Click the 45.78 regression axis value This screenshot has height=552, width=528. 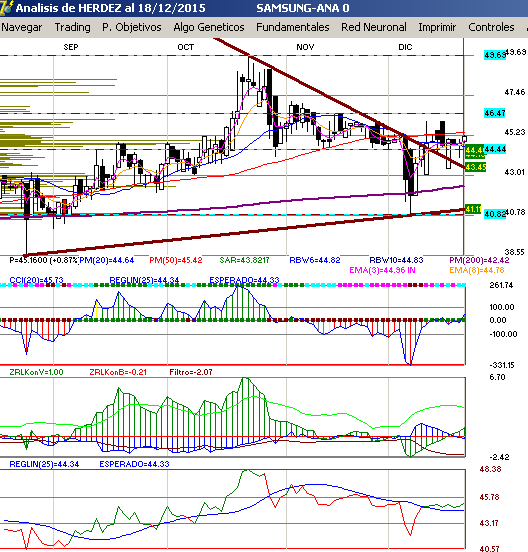pyautogui.click(x=489, y=497)
